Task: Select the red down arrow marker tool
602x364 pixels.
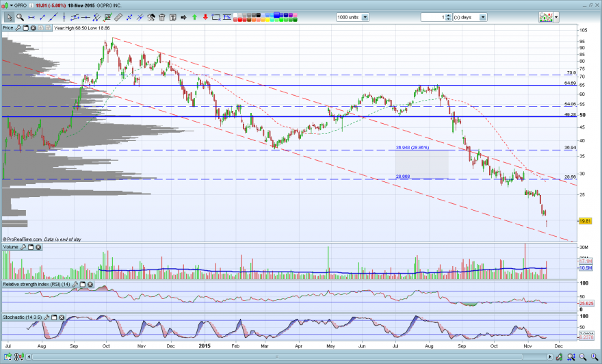Action: [x=205, y=17]
